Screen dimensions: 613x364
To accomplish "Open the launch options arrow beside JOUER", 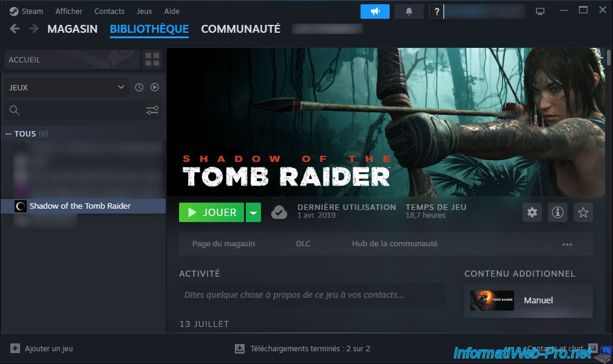I will point(253,212).
